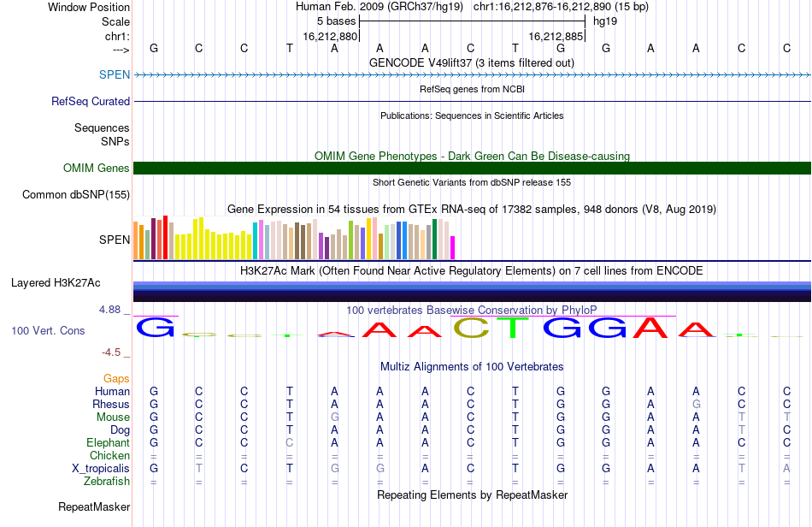Select the Layered H3K27Ac track label
812x527 pixels.
pyautogui.click(x=56, y=282)
